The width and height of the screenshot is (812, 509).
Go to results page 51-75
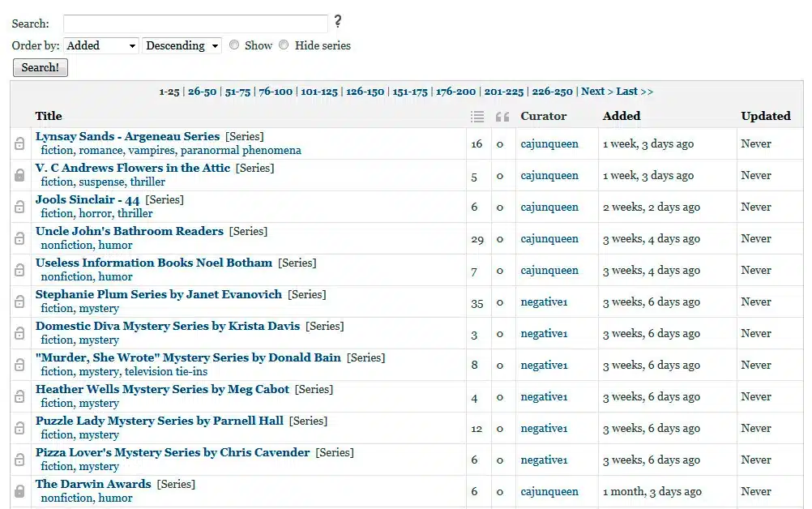point(237,92)
